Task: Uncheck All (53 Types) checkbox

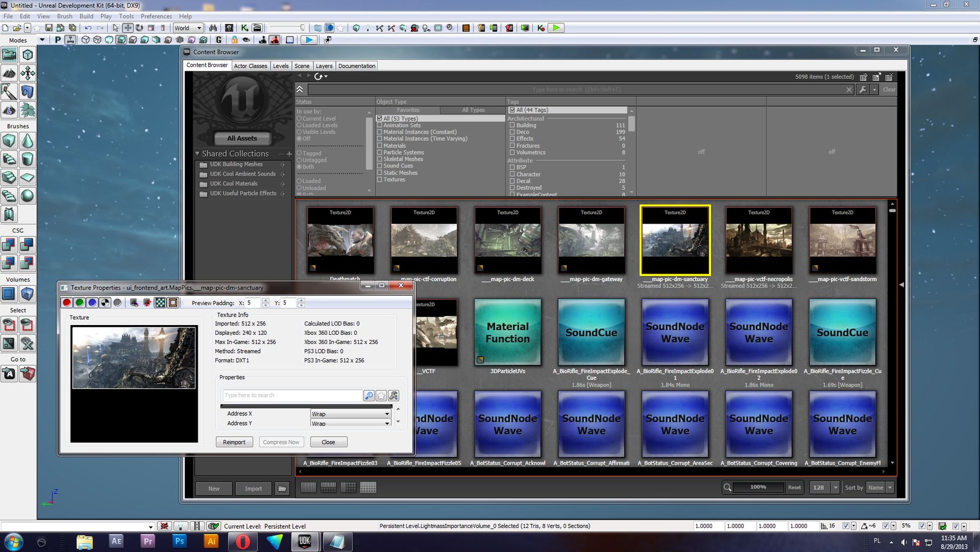Action: 379,119
